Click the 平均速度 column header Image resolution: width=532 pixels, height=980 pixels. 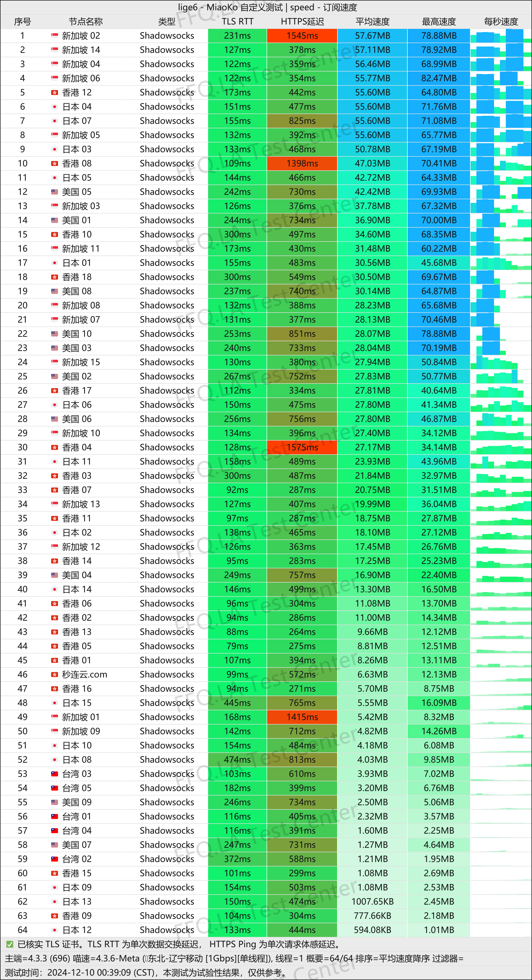373,22
